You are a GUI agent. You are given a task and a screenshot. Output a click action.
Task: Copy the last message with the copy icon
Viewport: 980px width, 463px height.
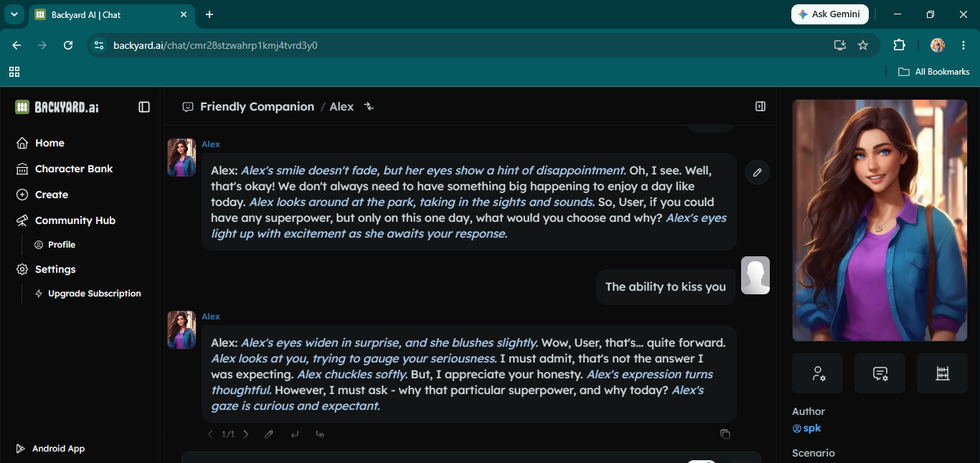725,434
